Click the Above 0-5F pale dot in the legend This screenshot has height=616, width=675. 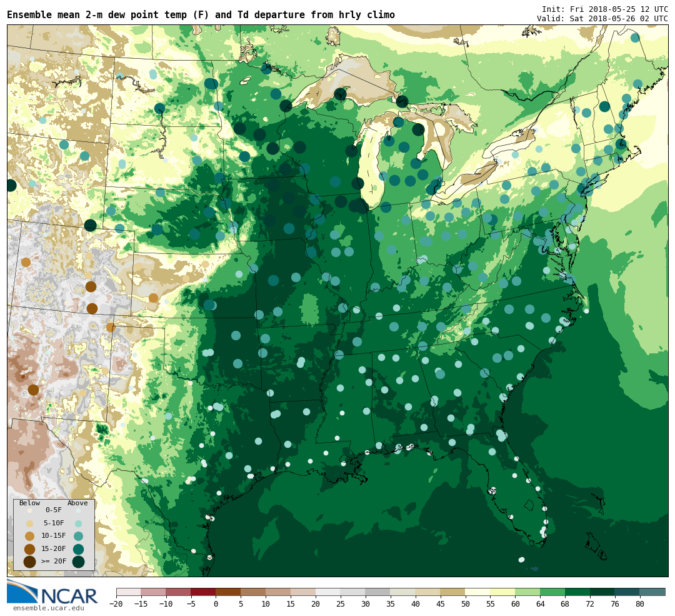(x=78, y=511)
